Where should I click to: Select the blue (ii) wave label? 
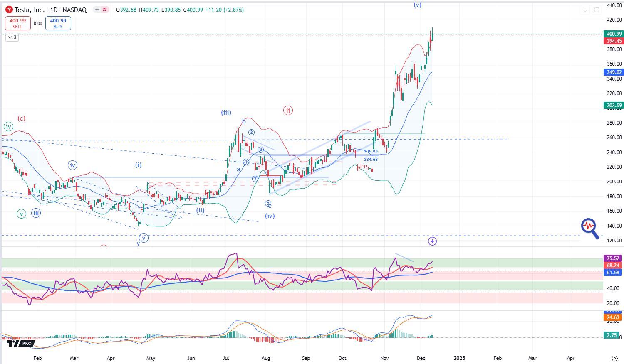coord(201,210)
